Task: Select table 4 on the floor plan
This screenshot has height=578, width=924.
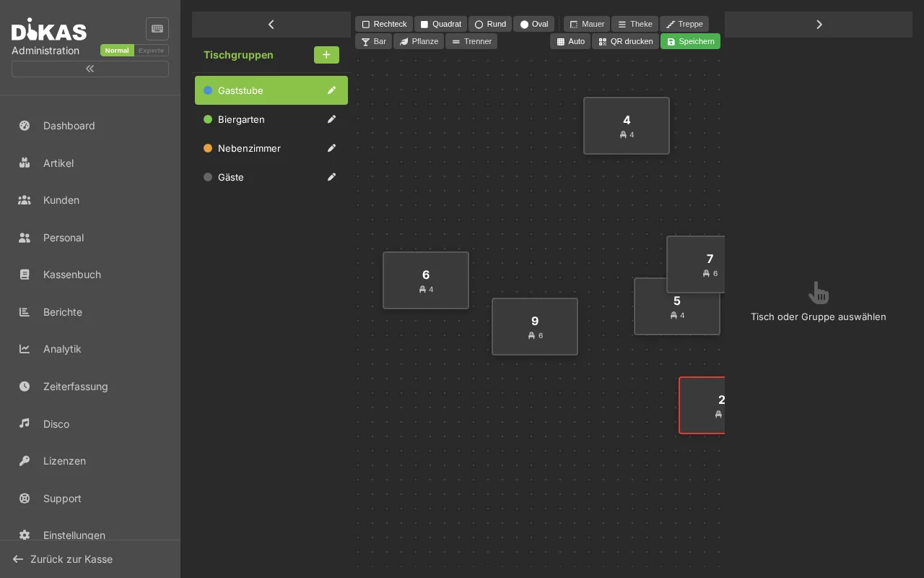Action: tap(627, 126)
